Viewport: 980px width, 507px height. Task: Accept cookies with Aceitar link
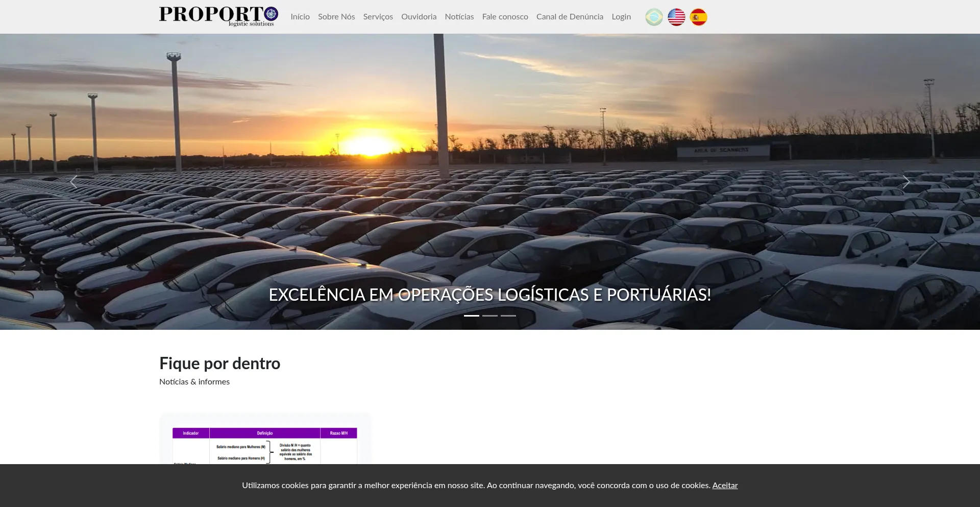725,486
